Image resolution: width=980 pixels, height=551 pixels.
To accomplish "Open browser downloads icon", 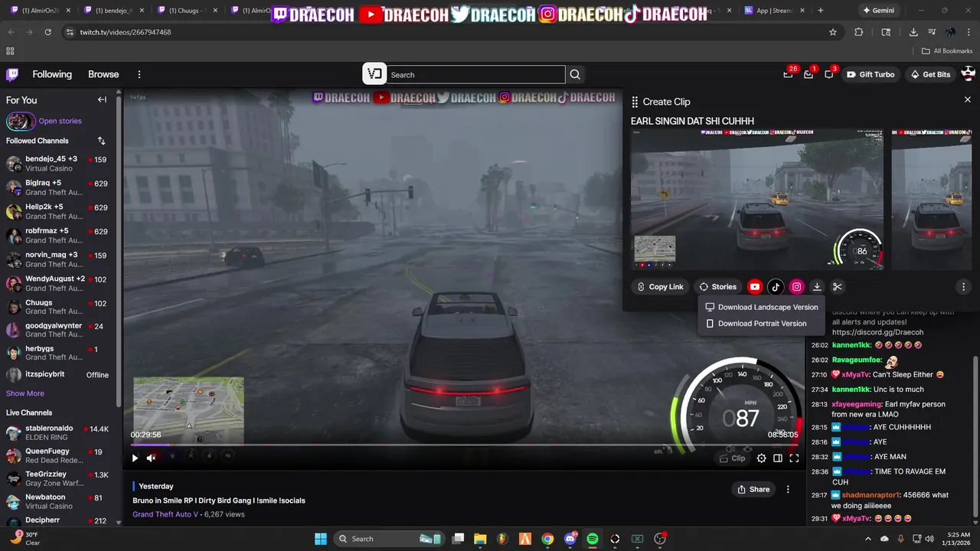I will click(913, 32).
